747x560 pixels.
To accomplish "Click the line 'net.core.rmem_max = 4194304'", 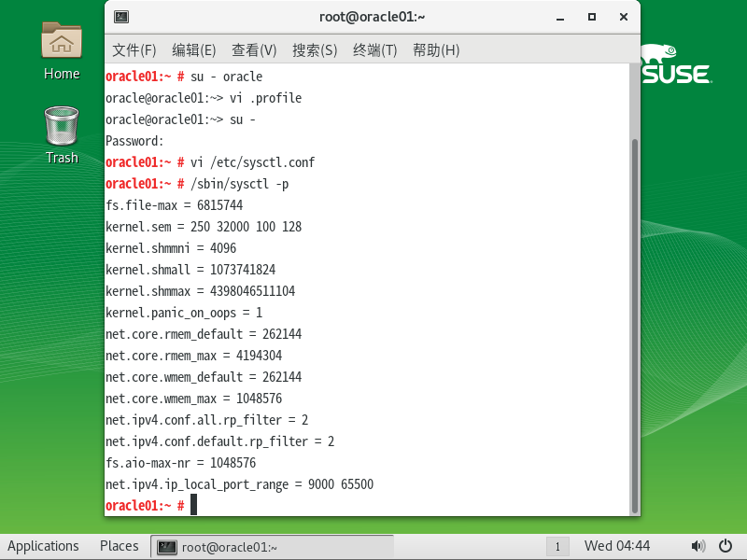I will (x=194, y=356).
